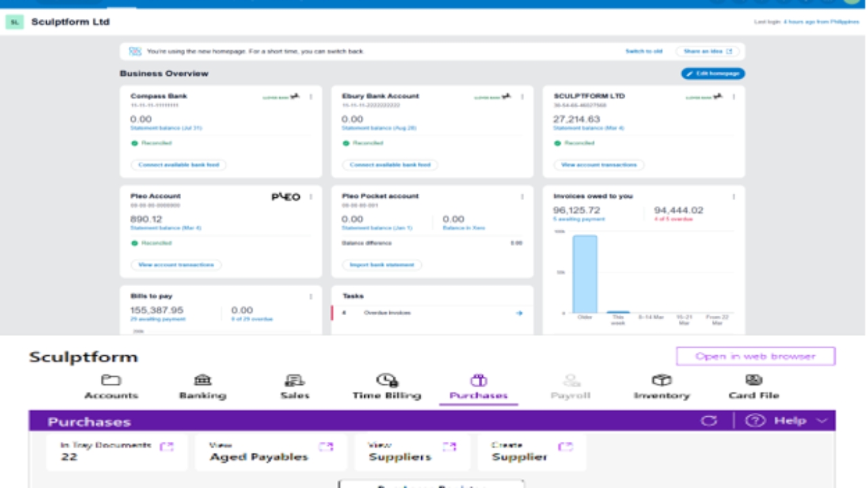Click the 890.12 balance amount
Viewport: 868px width, 488px height.
point(146,219)
